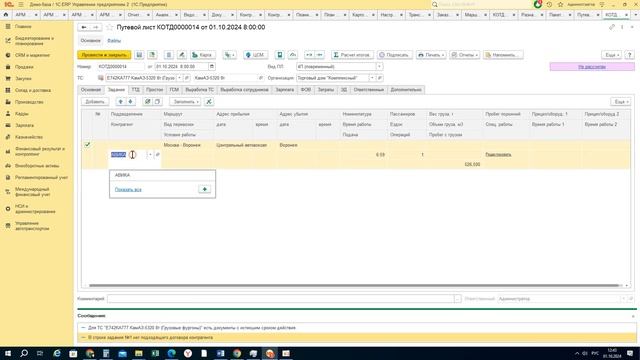Click the «Комментарий» input field
Viewport: 640px width, 360px height.
pyautogui.click(x=280, y=299)
